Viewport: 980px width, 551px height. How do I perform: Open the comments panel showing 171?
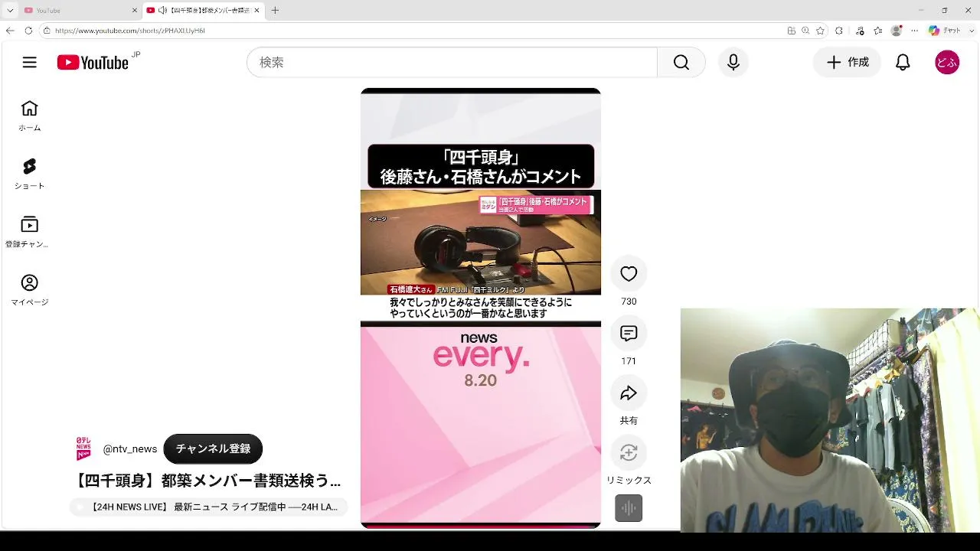(629, 334)
